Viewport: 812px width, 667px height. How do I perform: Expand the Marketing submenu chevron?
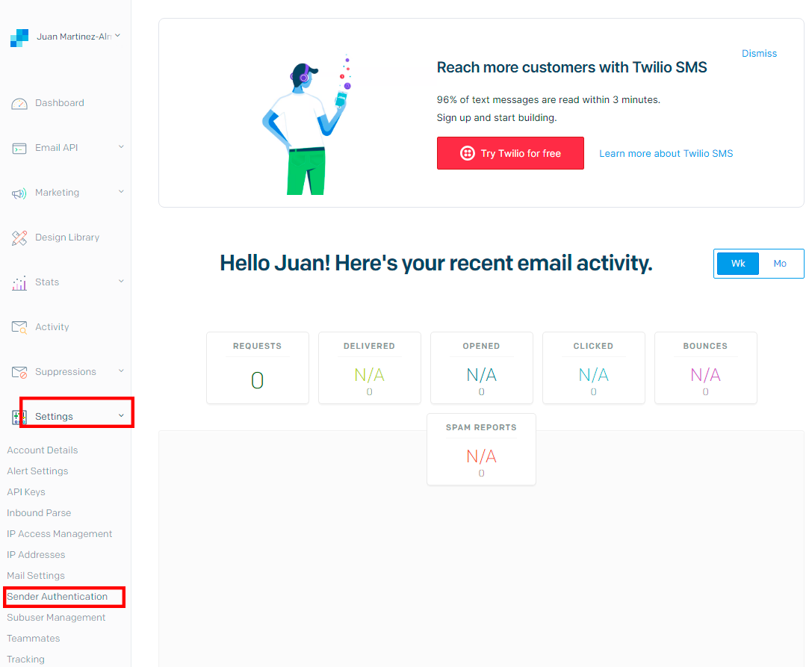(121, 192)
